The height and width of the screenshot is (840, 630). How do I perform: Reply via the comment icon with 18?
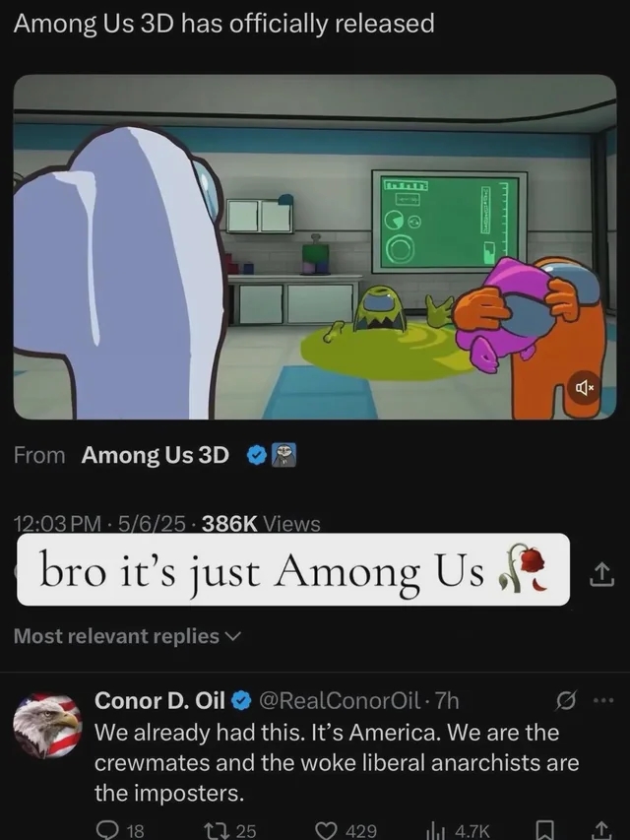point(123,830)
